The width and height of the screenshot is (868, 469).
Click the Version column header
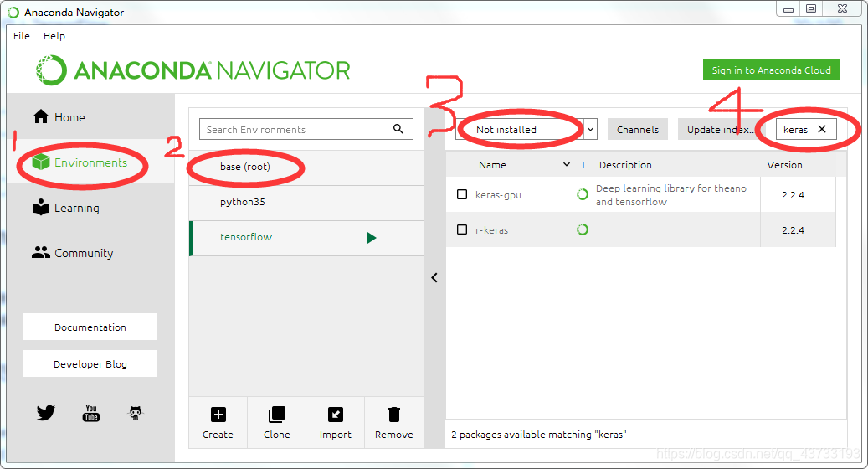(x=784, y=164)
